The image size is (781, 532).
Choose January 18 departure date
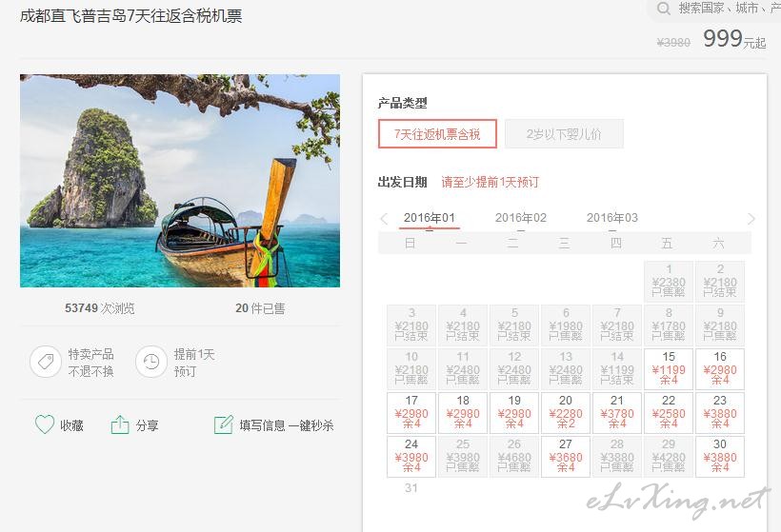coord(463,412)
